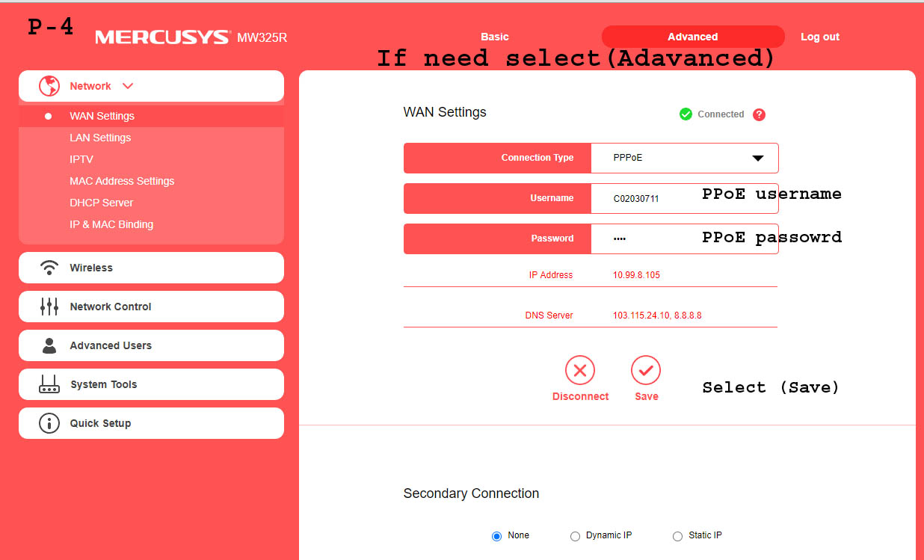This screenshot has width=924, height=560.
Task: Click the Advanced Users person icon
Action: (49, 345)
